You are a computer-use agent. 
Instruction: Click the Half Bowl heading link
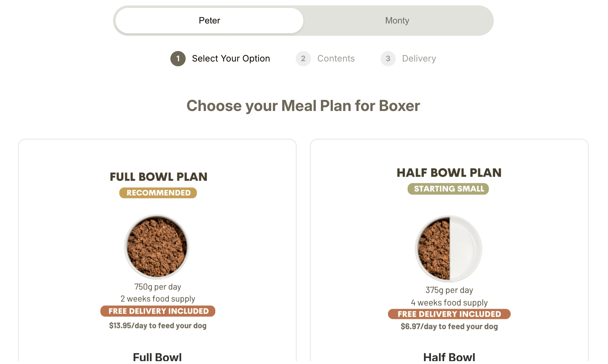click(449, 357)
